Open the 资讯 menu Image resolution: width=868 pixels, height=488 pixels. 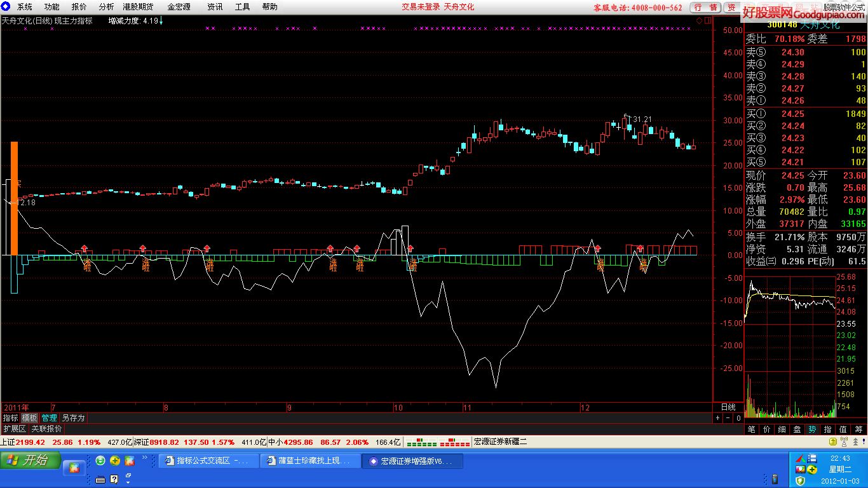click(215, 7)
